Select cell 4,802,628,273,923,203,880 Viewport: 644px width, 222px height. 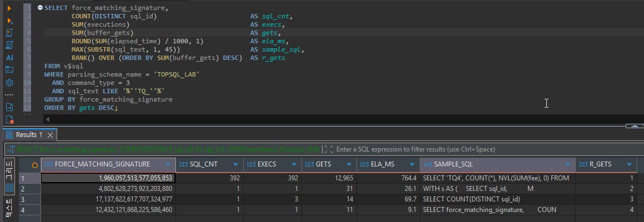[108, 189]
